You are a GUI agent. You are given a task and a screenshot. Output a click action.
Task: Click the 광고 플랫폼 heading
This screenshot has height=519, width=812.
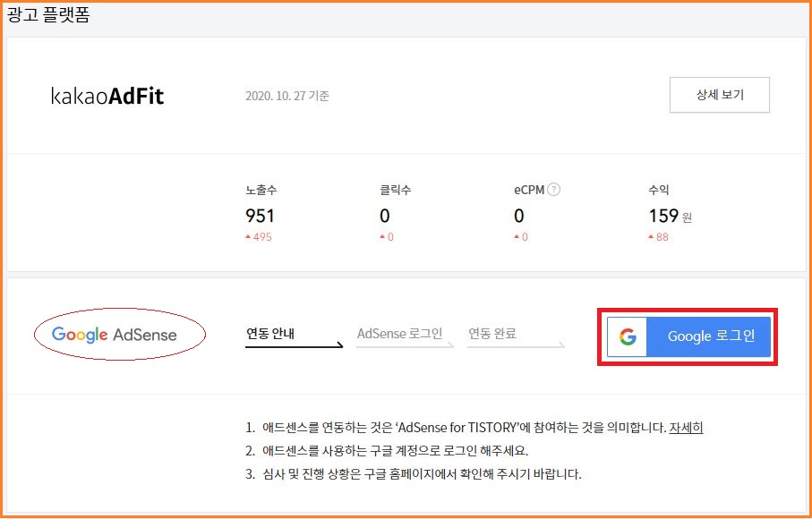[x=48, y=14]
